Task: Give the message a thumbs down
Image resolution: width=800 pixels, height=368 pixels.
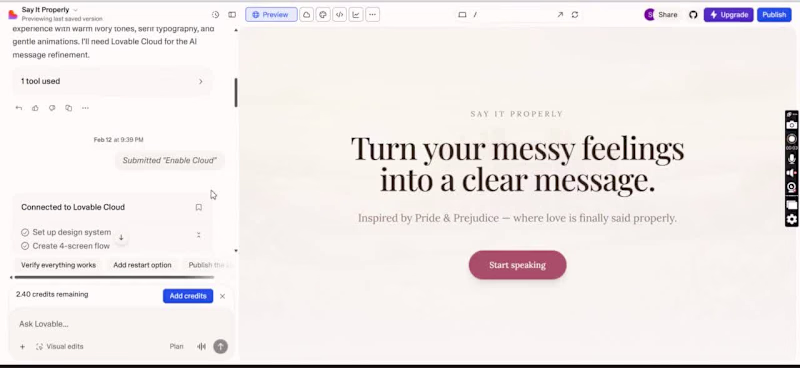Action: 52,108
